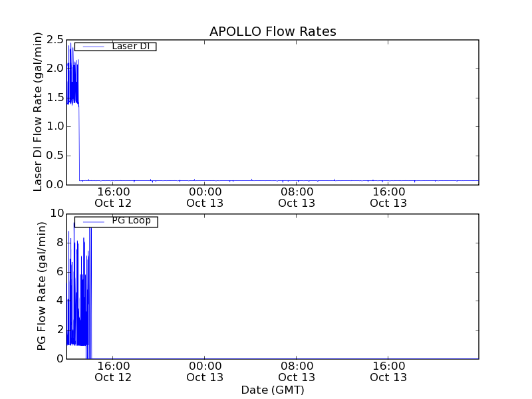Click the 6 tick on PG Flow axis
The image size is (532, 399).
[x=60, y=271]
